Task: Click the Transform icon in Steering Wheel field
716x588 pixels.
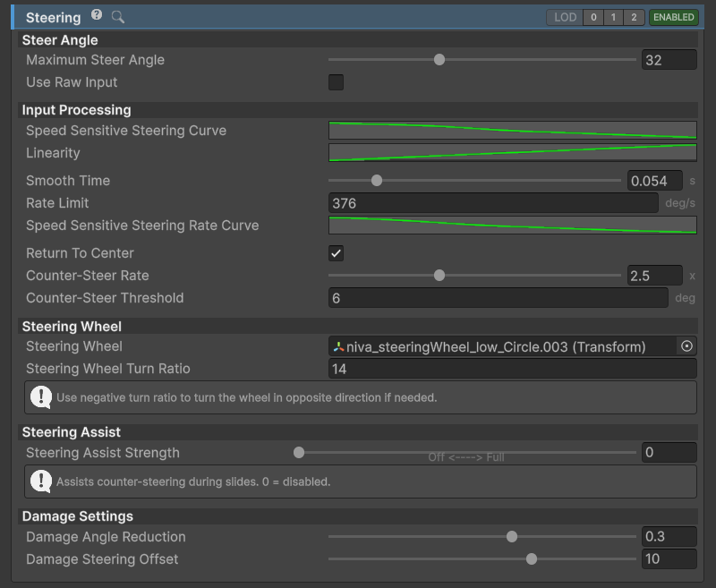Action: tap(338, 347)
